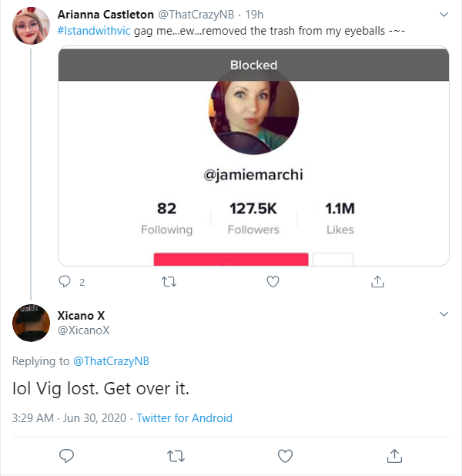Image resolution: width=462 pixels, height=476 pixels.
Task: Share Xicano X's tweet
Action: click(x=394, y=456)
